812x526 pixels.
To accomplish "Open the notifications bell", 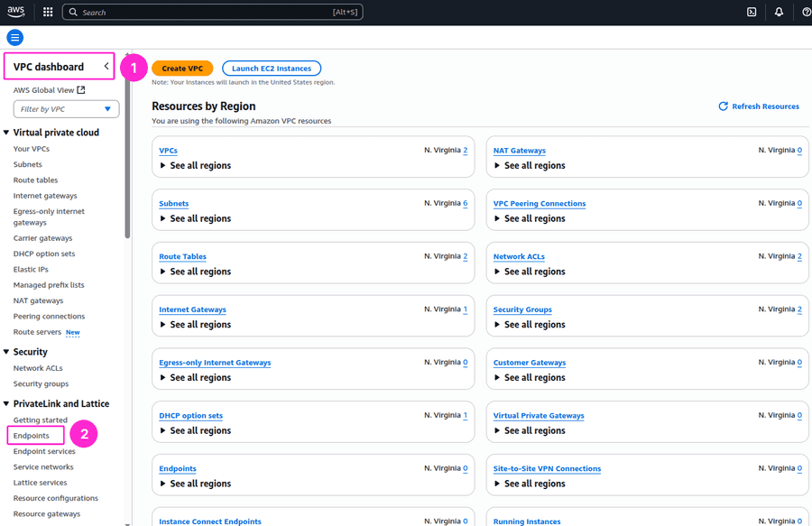I will 778,12.
